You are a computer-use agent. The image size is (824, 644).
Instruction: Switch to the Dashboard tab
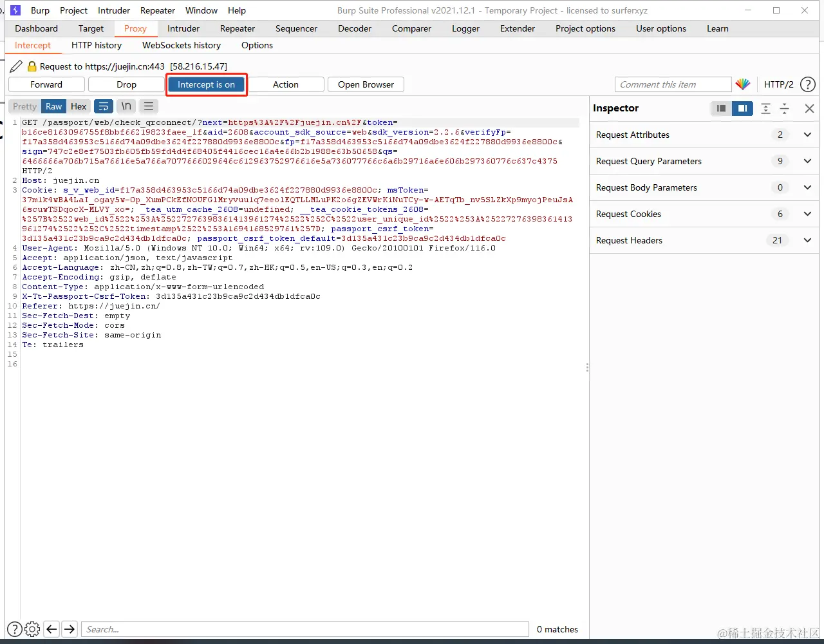tap(37, 28)
